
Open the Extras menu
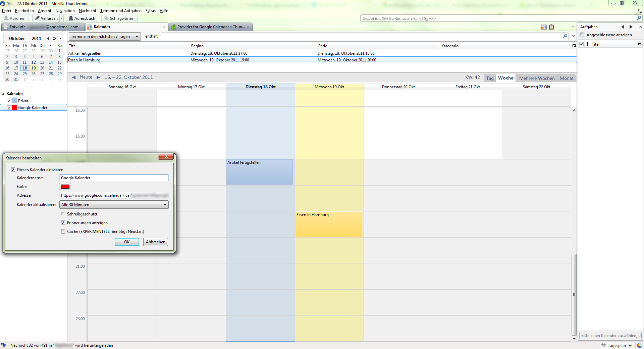coord(150,11)
